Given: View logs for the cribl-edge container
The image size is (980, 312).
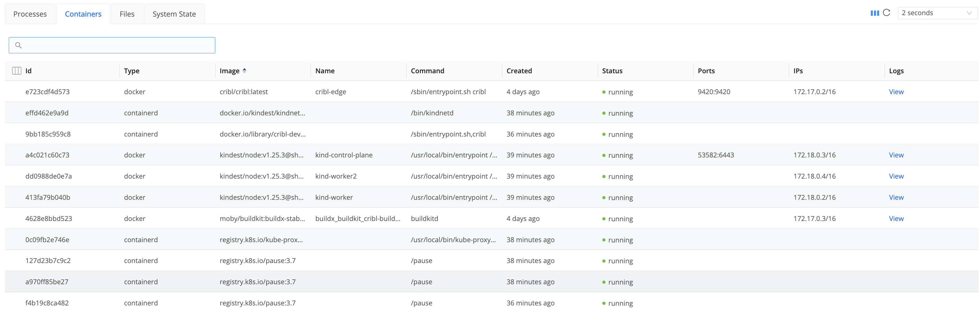Looking at the screenshot, I should point(896,92).
